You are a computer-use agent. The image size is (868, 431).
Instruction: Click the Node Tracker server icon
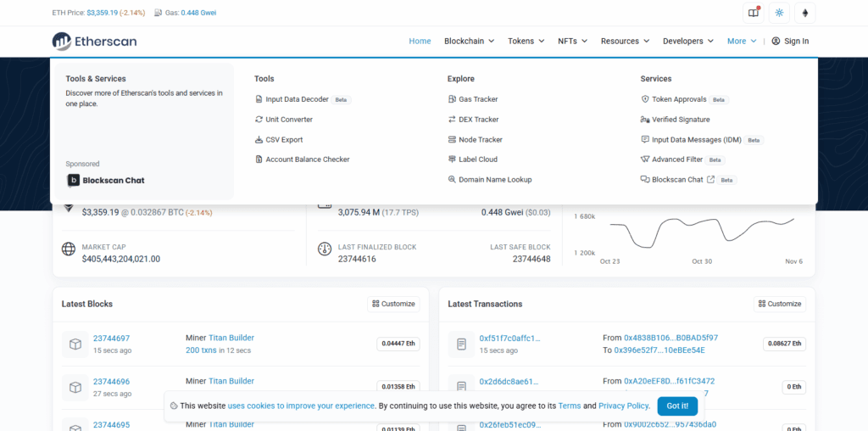pyautogui.click(x=452, y=140)
